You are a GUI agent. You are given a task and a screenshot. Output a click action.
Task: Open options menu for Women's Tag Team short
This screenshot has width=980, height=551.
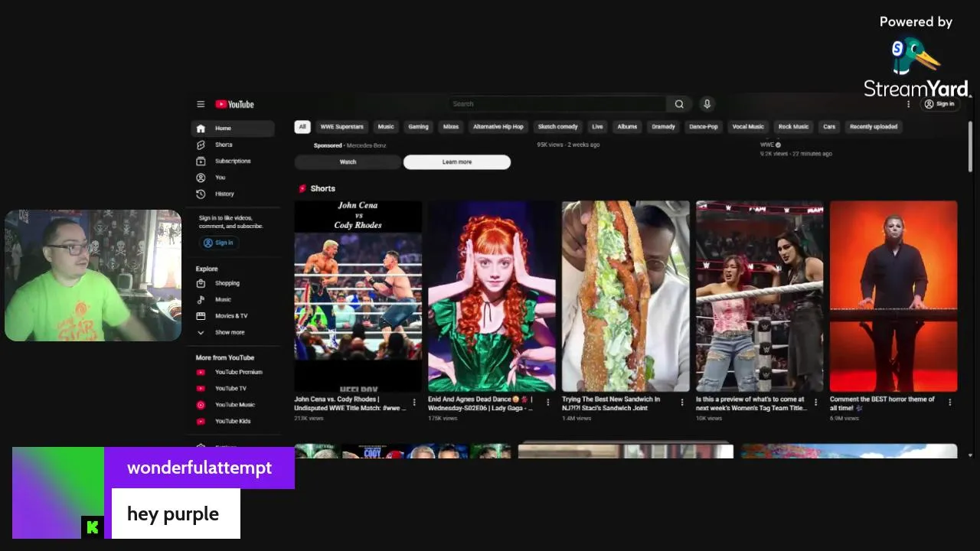[815, 402]
